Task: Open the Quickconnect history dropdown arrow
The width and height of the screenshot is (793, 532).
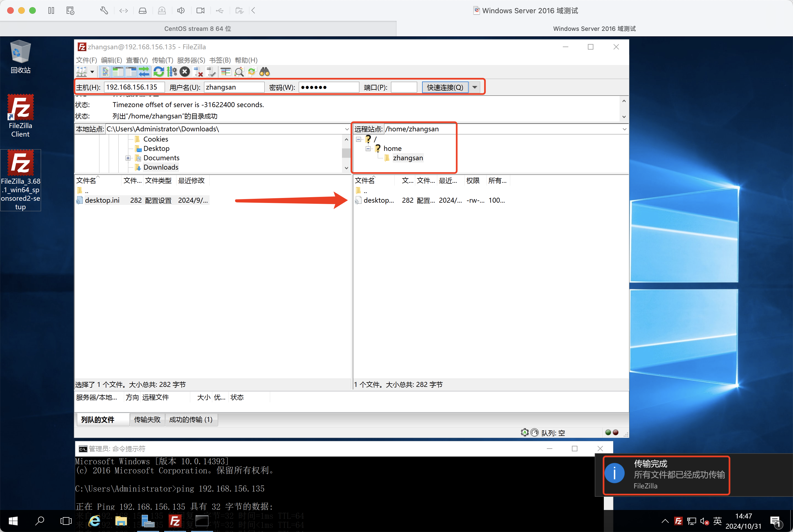Action: coord(475,87)
